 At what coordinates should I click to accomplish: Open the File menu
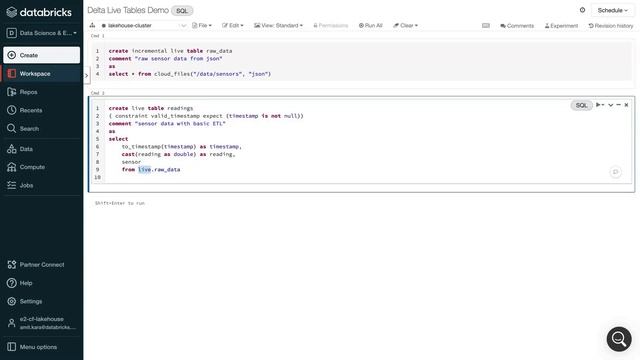(x=202, y=25)
